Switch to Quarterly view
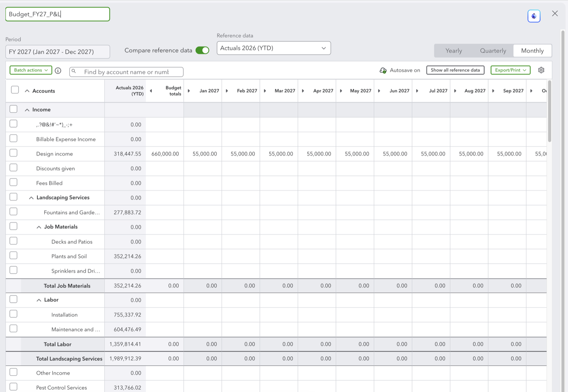 tap(493, 51)
